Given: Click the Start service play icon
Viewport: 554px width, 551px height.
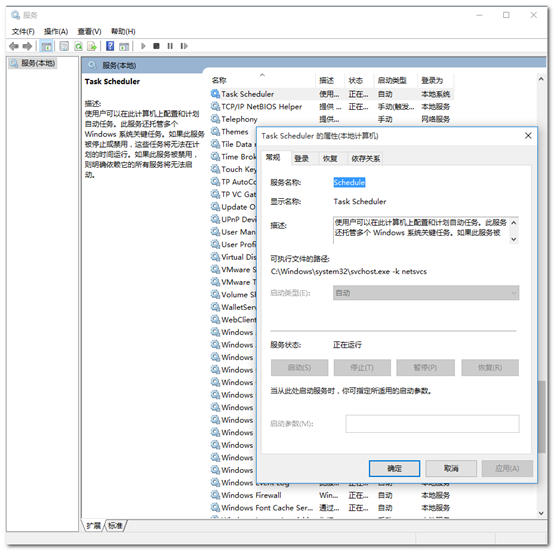Looking at the screenshot, I should [x=143, y=46].
